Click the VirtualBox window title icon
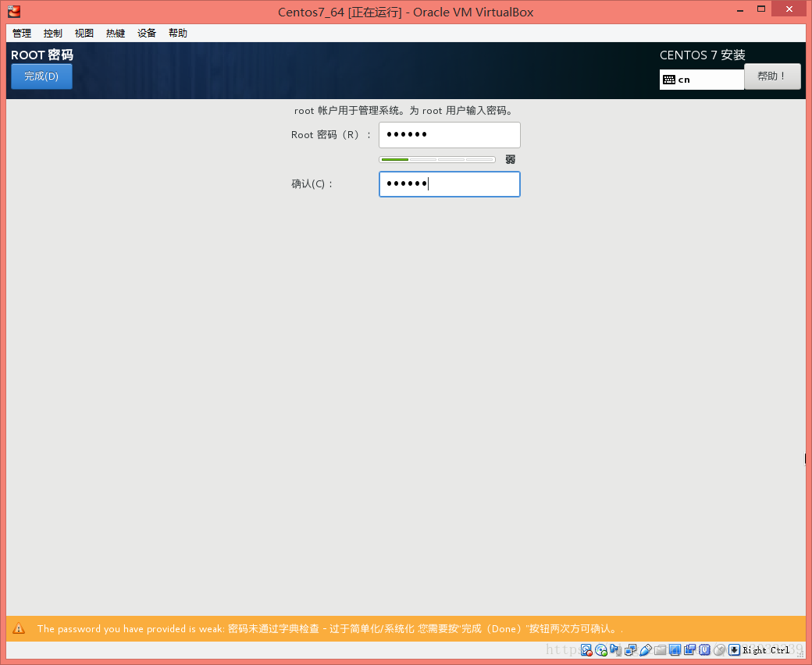The height and width of the screenshot is (665, 812). (x=14, y=11)
